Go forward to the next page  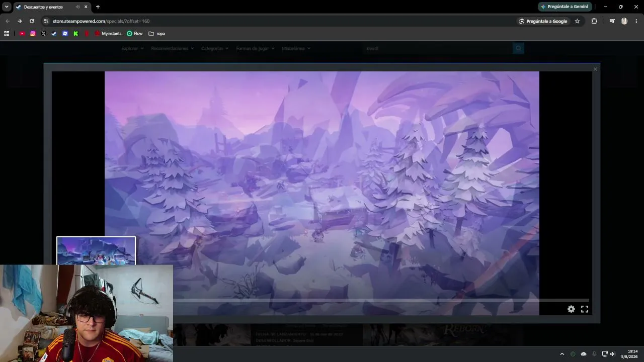tap(19, 21)
